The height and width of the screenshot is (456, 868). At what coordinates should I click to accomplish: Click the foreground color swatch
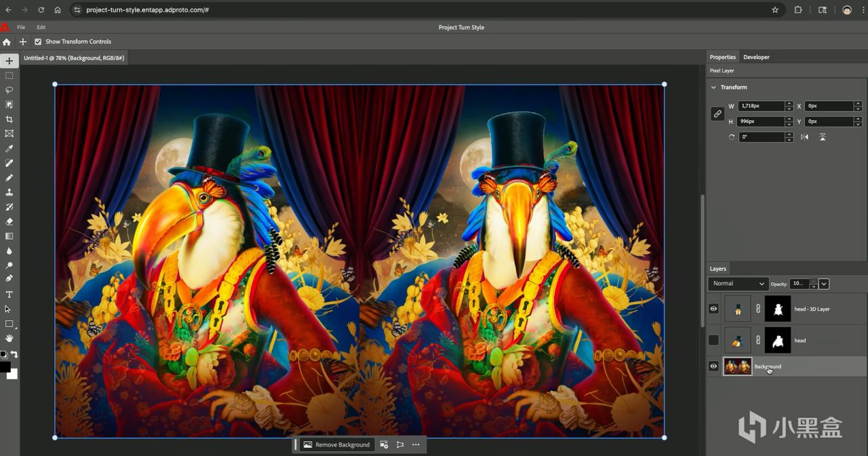pos(5,366)
